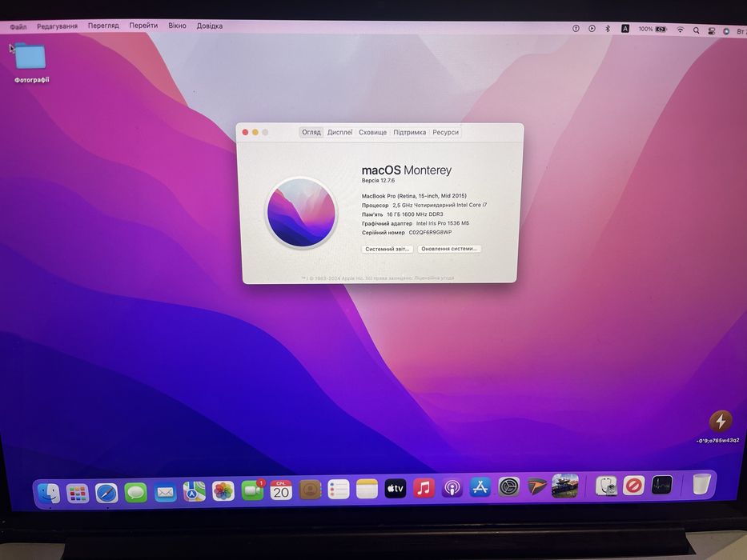Open Finder from the Dock
The image size is (747, 560).
click(49, 493)
